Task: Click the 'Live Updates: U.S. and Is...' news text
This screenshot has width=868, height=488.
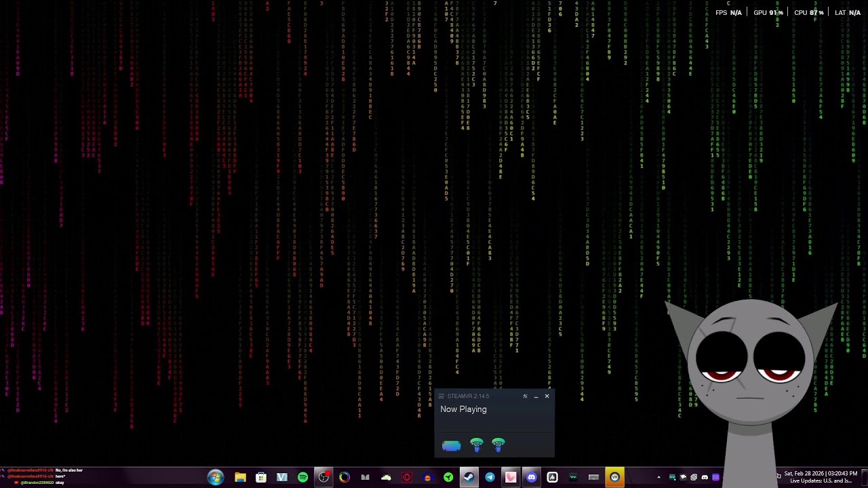Action: click(821, 481)
